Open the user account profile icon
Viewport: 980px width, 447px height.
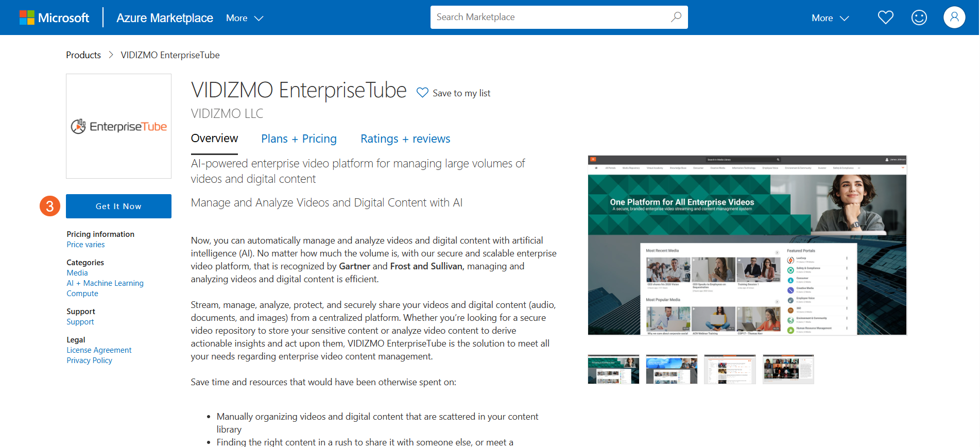[954, 18]
